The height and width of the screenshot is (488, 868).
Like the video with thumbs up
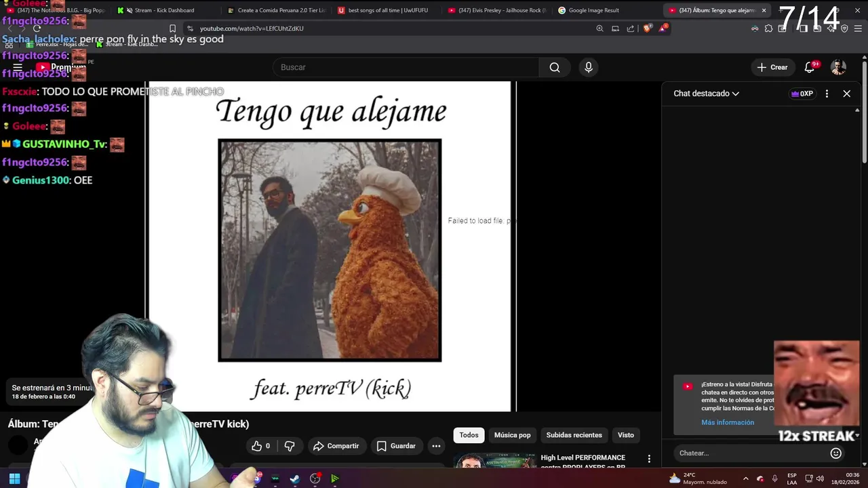pyautogui.click(x=261, y=446)
